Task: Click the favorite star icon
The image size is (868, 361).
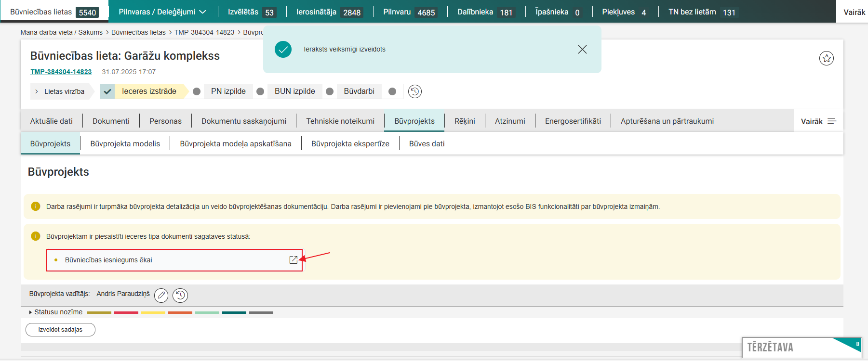Action: click(x=826, y=58)
